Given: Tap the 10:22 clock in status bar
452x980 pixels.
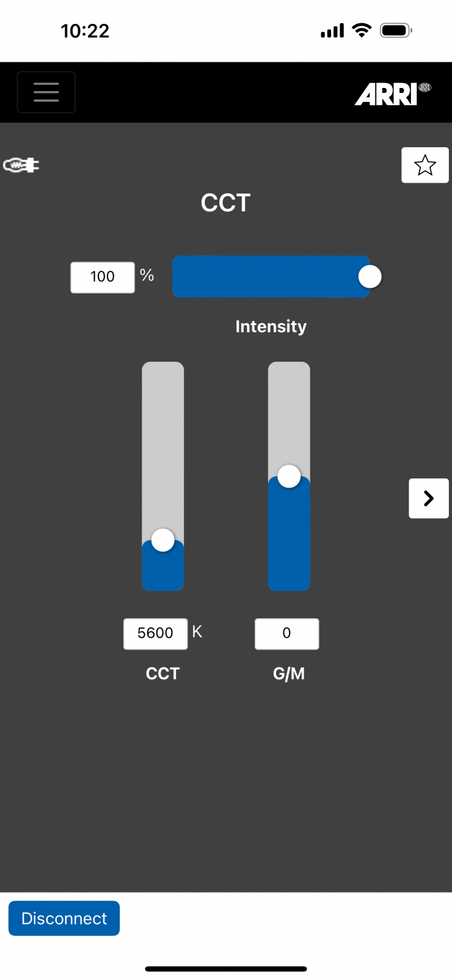Looking at the screenshot, I should click(x=85, y=31).
